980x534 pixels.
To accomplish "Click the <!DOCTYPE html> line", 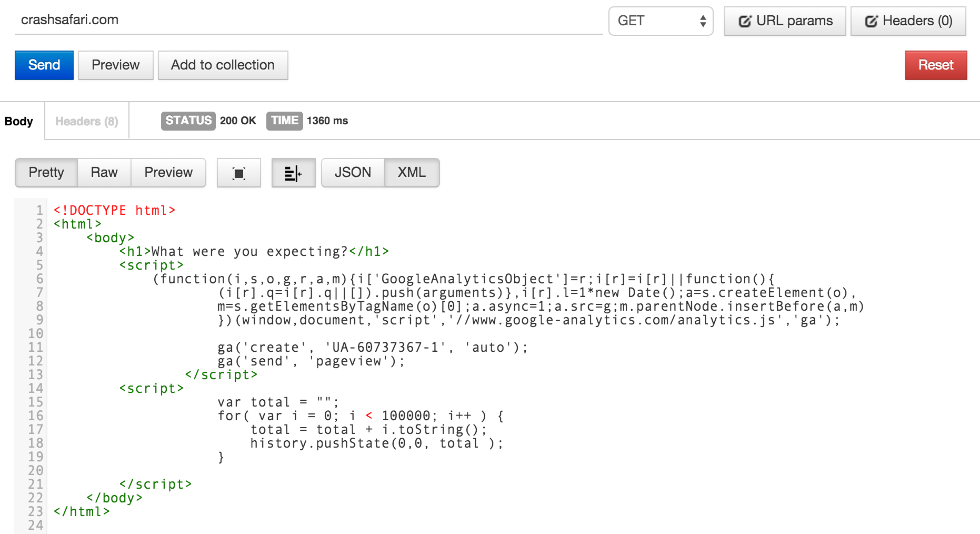I will pyautogui.click(x=114, y=210).
